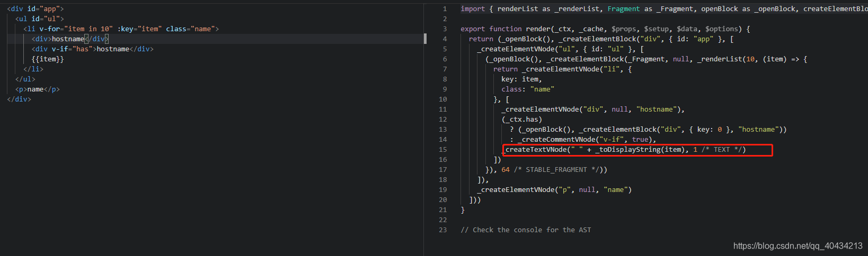Click the `return (_openBlock(), _createElementBlock("div"` line
This screenshot has height=256, width=868.
pyautogui.click(x=601, y=39)
